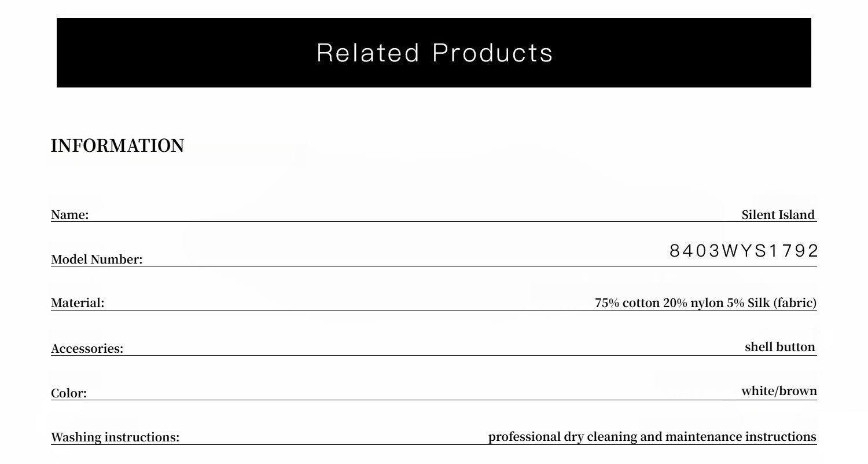Select the INFORMATION section heading
The height and width of the screenshot is (464, 868).
pos(117,146)
